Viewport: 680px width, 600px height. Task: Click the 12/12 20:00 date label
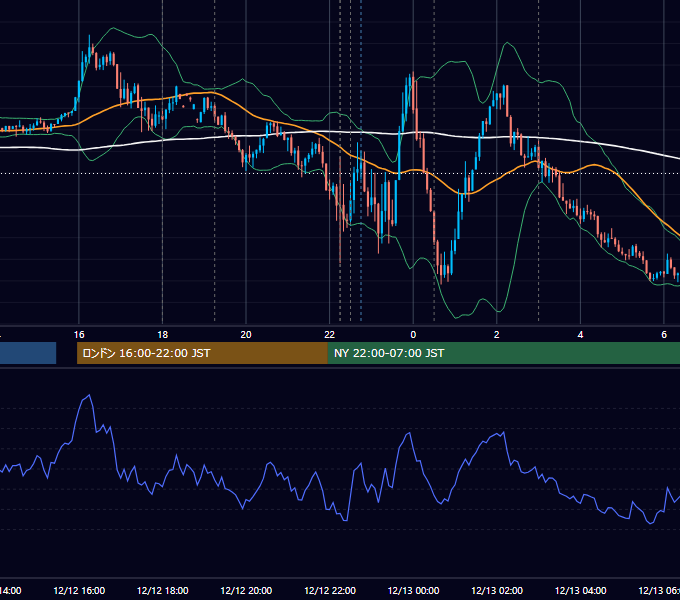pos(246,590)
